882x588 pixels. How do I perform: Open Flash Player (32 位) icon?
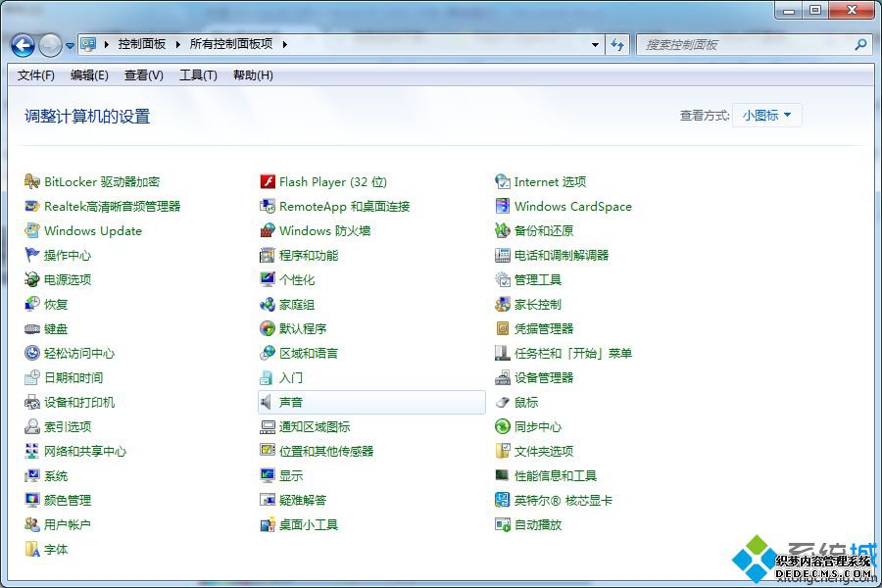coord(268,181)
